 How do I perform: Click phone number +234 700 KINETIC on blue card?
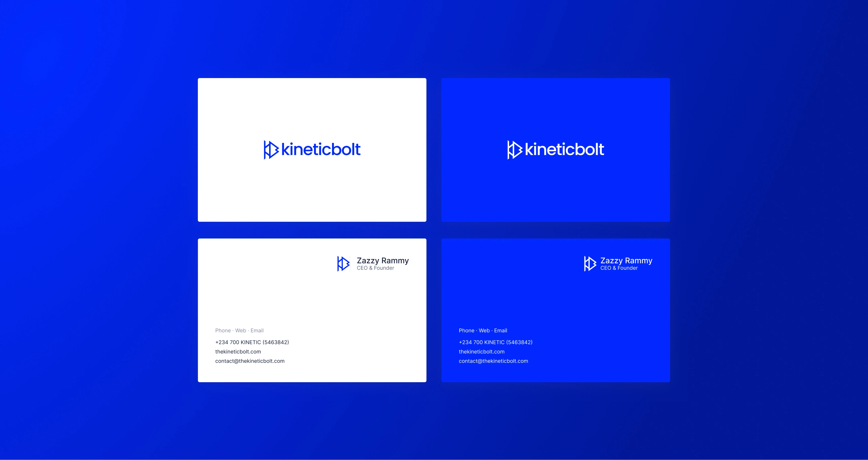pos(496,342)
